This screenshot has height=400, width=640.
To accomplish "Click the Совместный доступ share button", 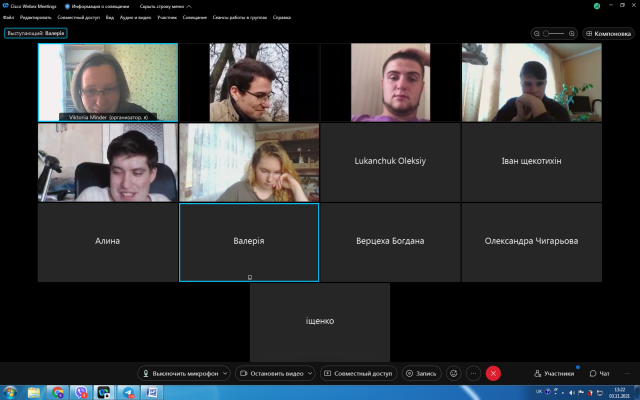I will click(x=358, y=373).
